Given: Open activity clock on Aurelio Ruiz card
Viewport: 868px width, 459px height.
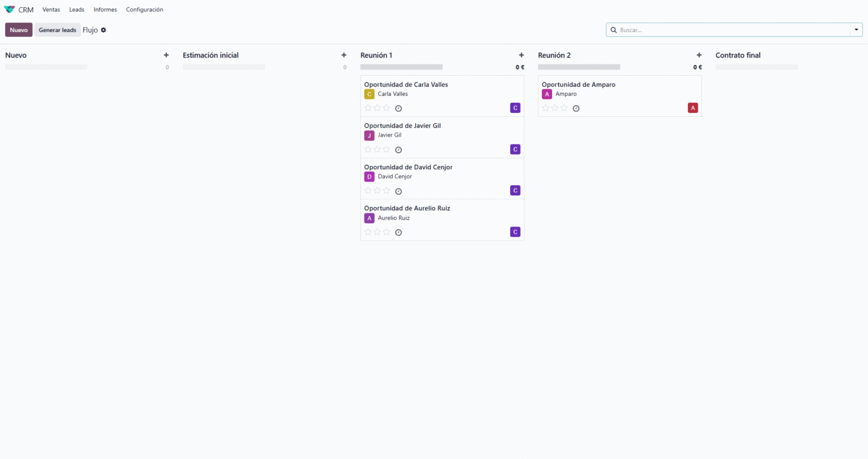Looking at the screenshot, I should (x=398, y=233).
